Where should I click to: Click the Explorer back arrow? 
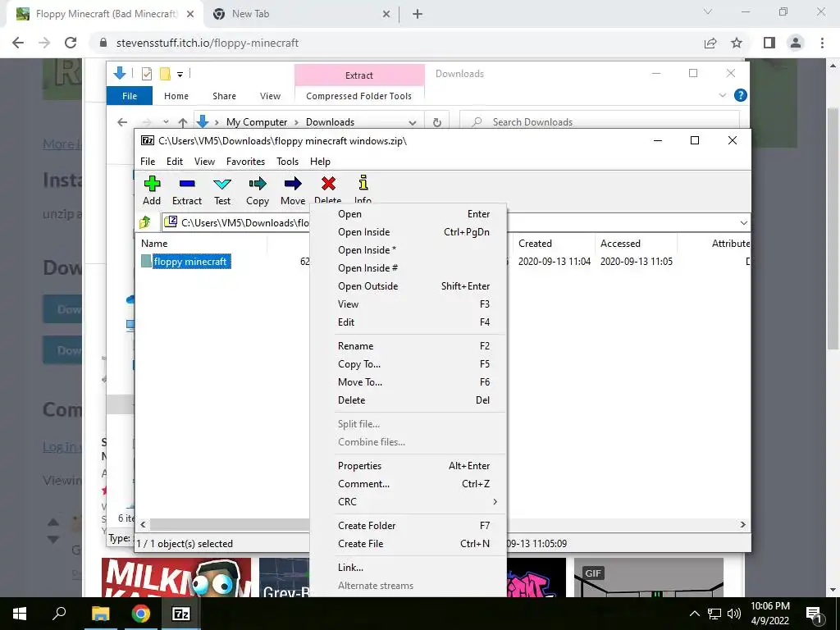click(122, 122)
